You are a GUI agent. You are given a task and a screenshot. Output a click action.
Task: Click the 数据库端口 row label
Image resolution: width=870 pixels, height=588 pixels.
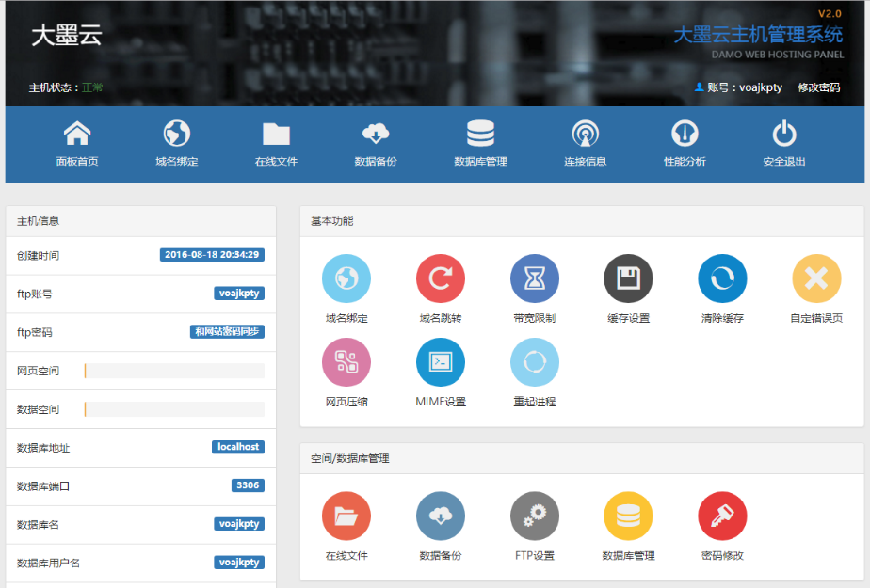point(42,486)
